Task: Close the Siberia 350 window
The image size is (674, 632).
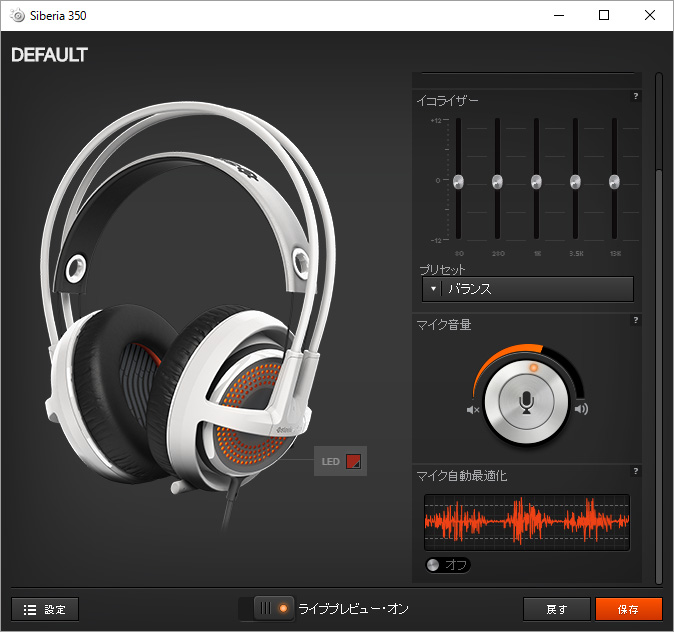Action: (x=650, y=15)
